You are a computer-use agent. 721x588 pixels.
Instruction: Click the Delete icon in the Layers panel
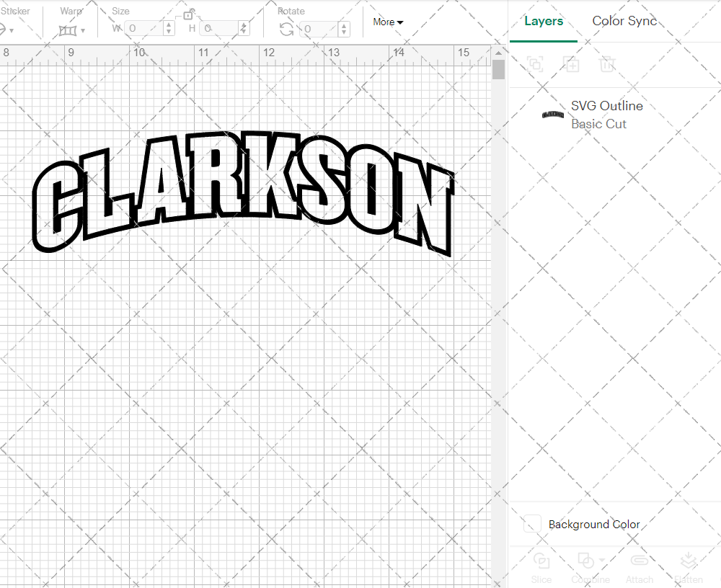pos(607,64)
